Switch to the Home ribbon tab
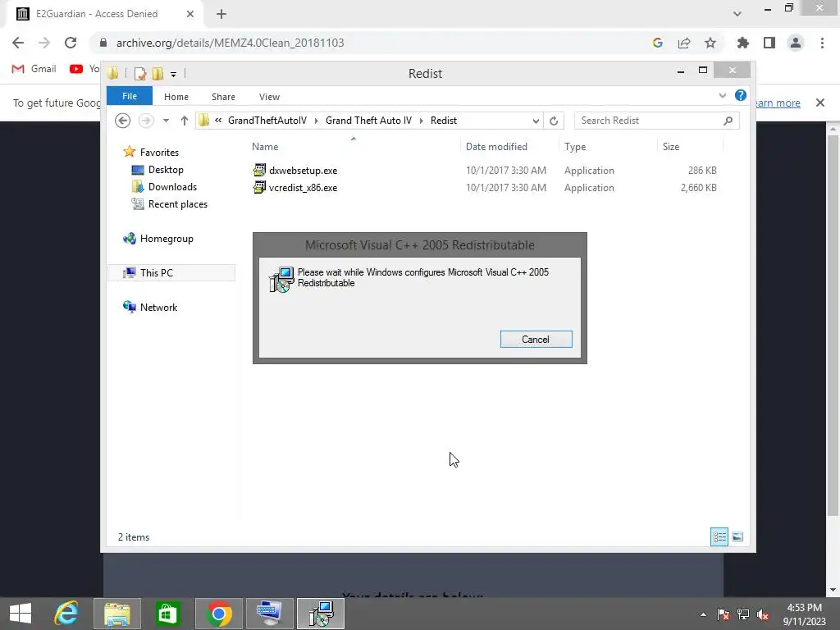This screenshot has width=840, height=630. point(176,97)
